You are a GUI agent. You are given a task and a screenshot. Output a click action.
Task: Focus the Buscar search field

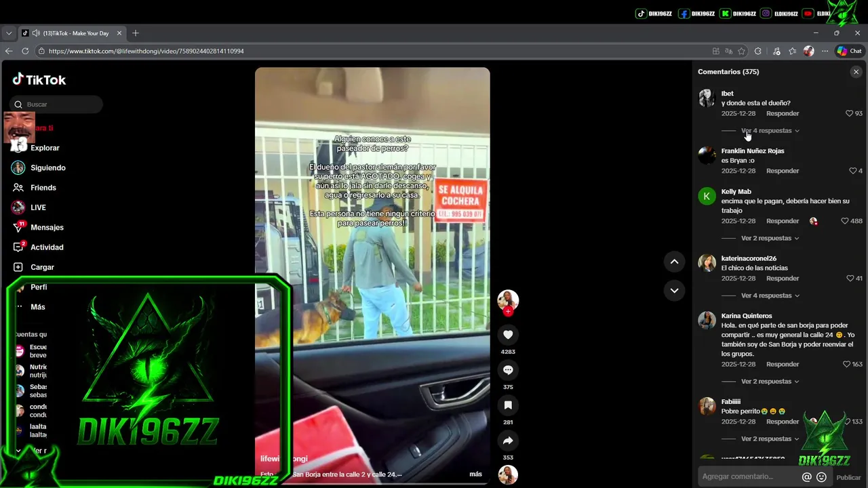point(57,104)
